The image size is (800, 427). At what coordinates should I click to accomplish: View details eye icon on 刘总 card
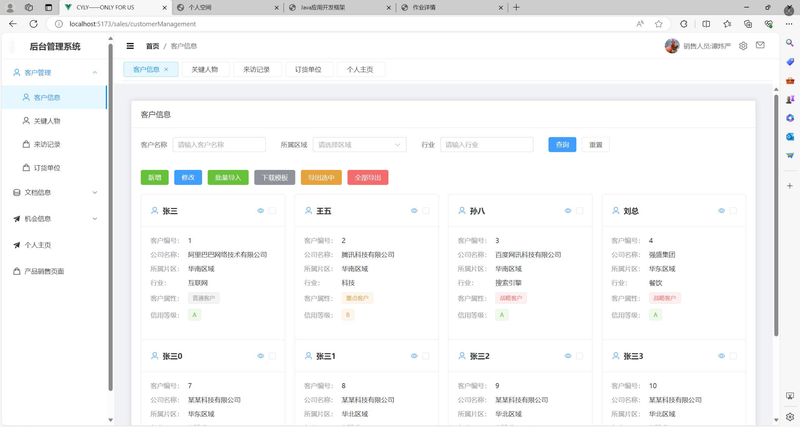[721, 211]
